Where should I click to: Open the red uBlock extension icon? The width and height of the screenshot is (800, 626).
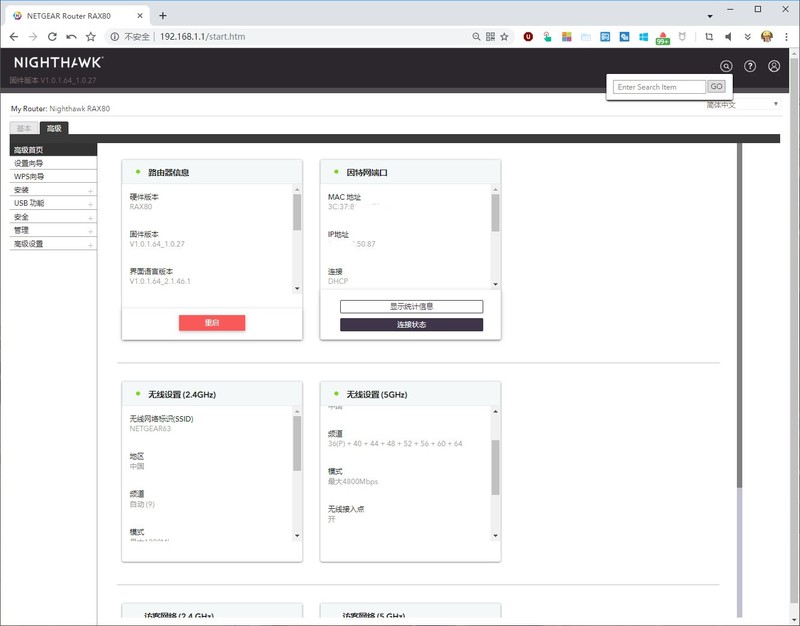click(x=528, y=37)
